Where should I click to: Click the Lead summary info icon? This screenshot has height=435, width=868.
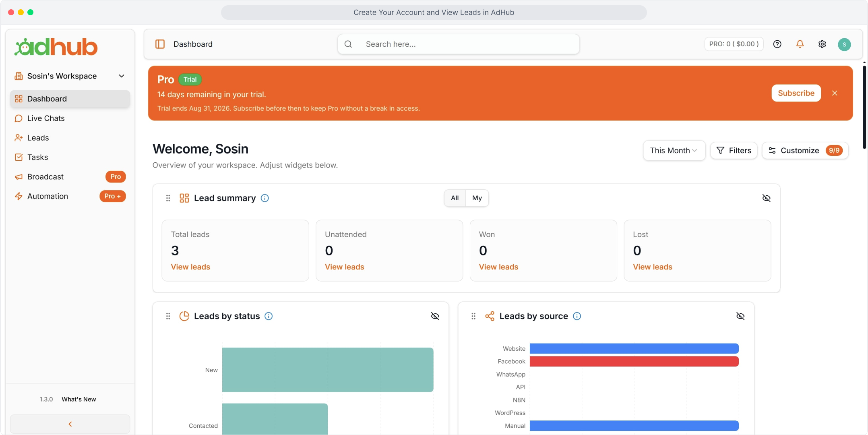tap(265, 198)
